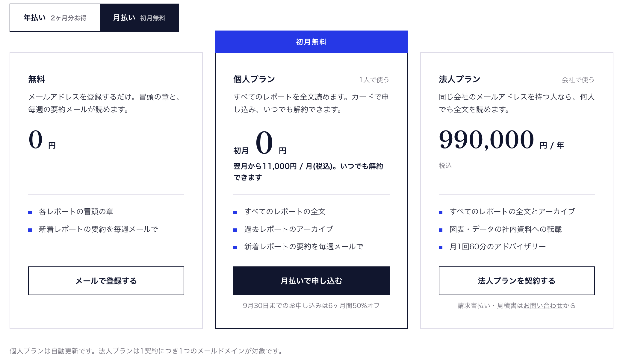This screenshot has height=364, width=623.
Task: Switch to 年払い annual billing
Action: (x=55, y=18)
